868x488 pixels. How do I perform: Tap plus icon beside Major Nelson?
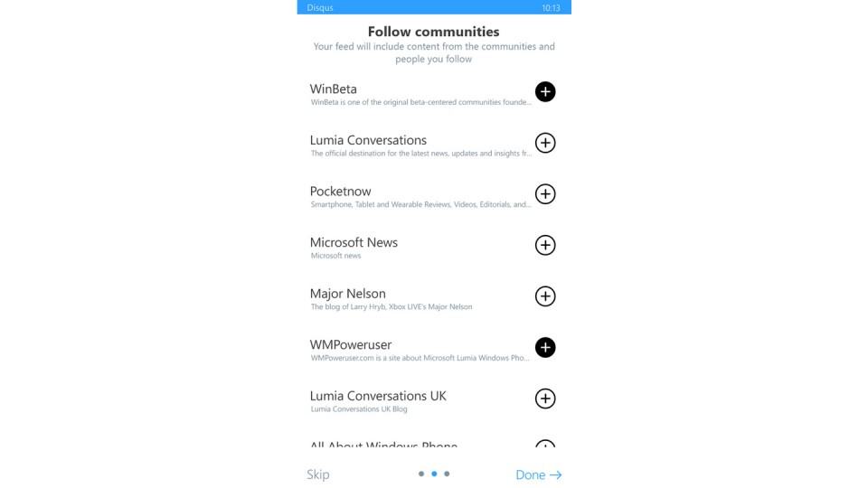(x=545, y=296)
